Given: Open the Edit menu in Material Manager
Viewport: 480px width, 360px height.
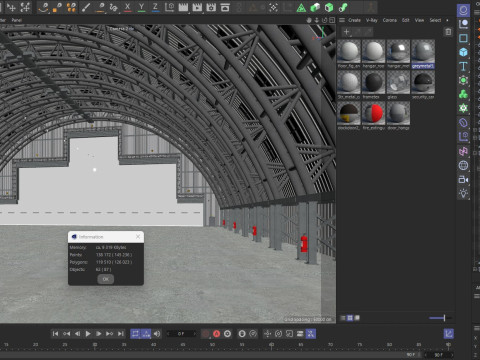Looking at the screenshot, I should (406, 20).
